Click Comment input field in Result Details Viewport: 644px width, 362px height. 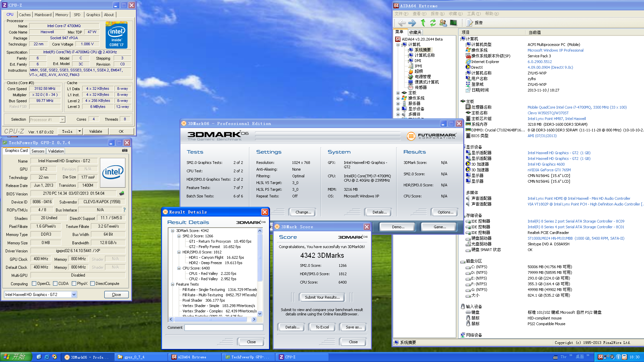[x=224, y=327]
